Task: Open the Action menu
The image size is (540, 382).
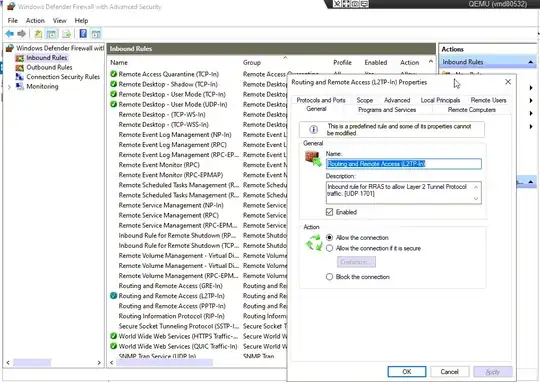Action: click(35, 21)
